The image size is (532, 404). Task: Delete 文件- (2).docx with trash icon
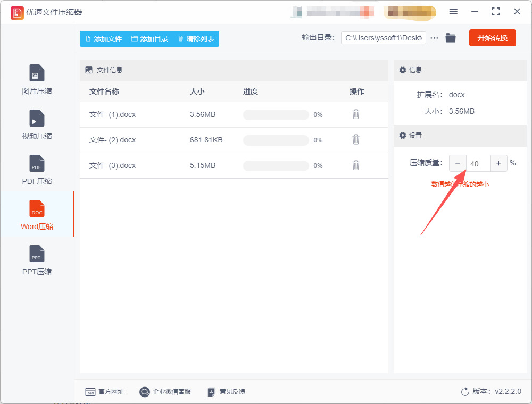[355, 140]
